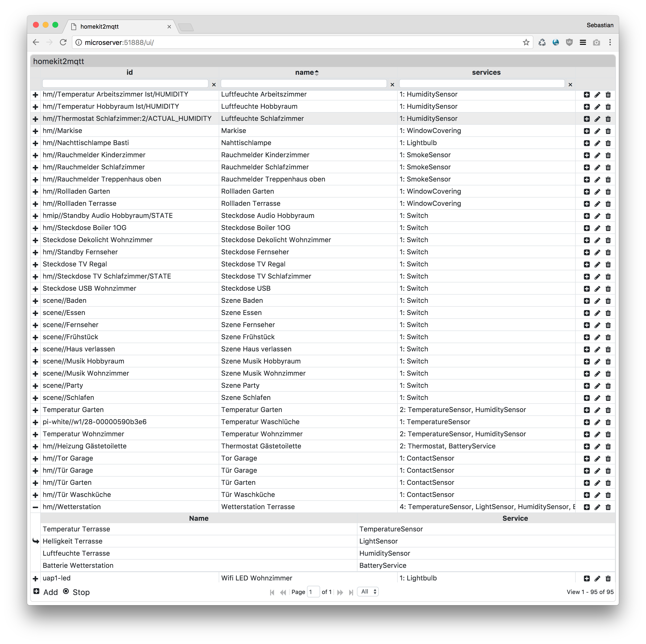Image resolution: width=646 pixels, height=644 pixels.
Task: Add service to Rollladen Garten row
Action: 587,192
